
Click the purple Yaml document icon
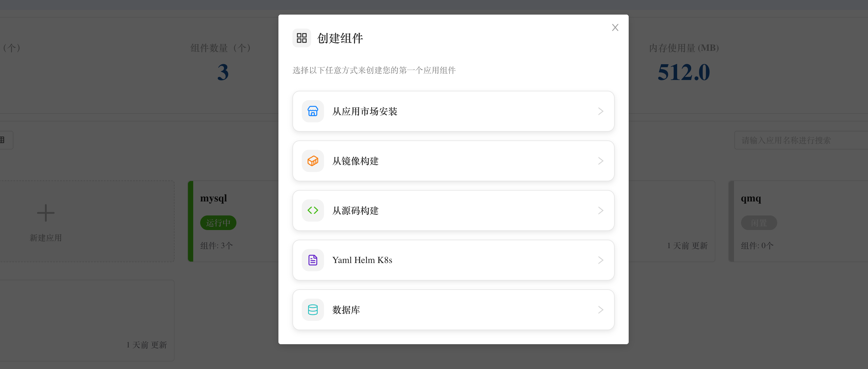(313, 260)
